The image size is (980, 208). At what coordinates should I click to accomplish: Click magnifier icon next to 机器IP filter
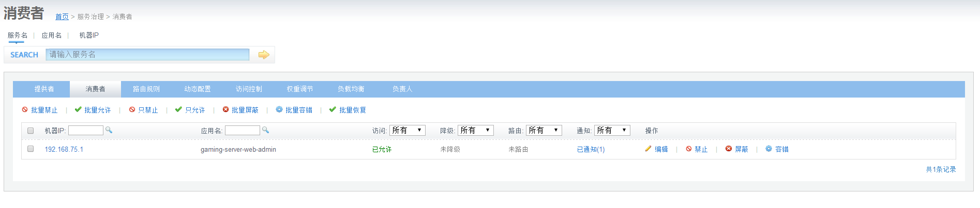[109, 130]
